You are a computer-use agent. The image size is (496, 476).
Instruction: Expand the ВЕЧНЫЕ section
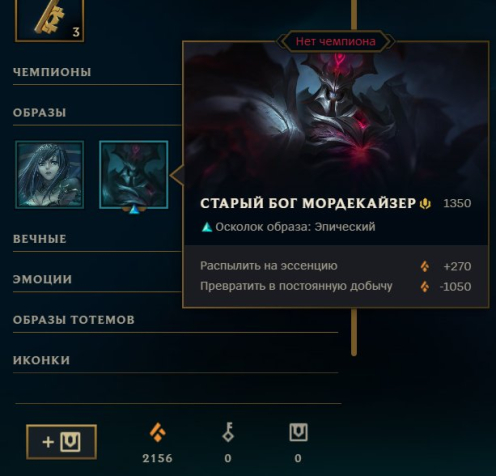point(40,239)
